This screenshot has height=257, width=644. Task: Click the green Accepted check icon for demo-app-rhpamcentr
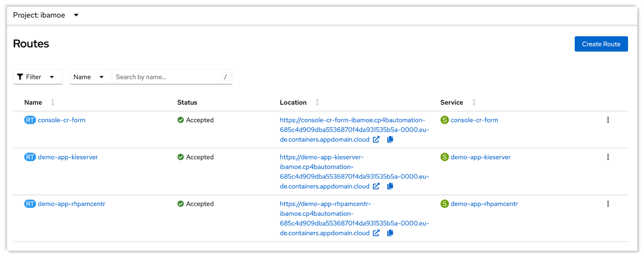[x=181, y=204]
